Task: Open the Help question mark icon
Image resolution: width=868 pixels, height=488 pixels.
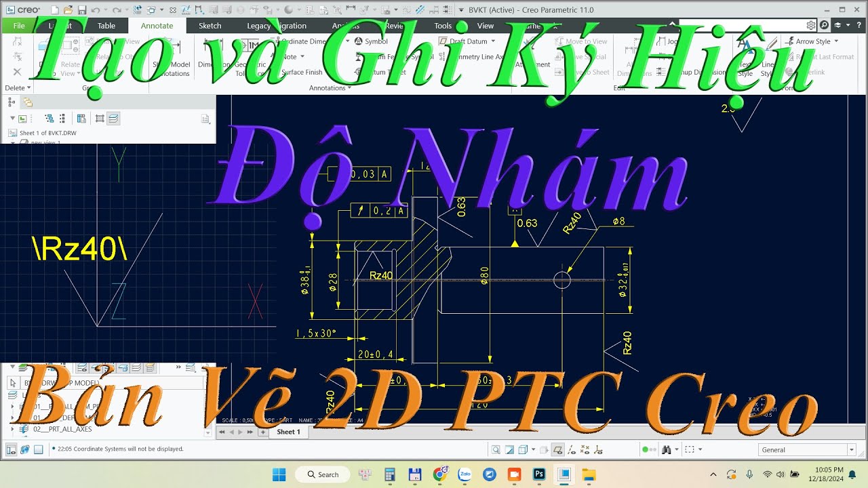Action: coord(859,25)
